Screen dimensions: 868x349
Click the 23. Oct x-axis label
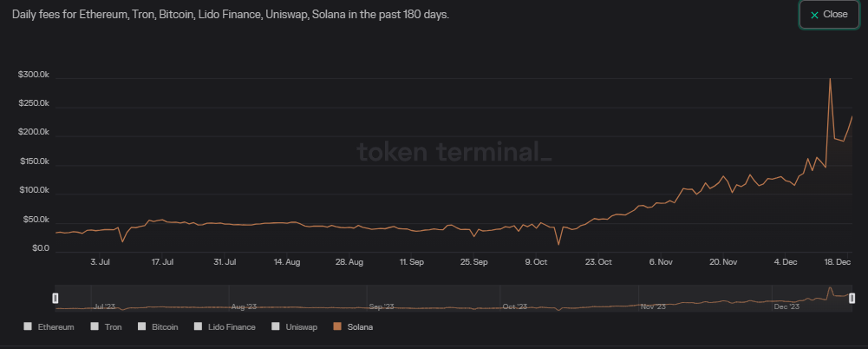coord(598,262)
